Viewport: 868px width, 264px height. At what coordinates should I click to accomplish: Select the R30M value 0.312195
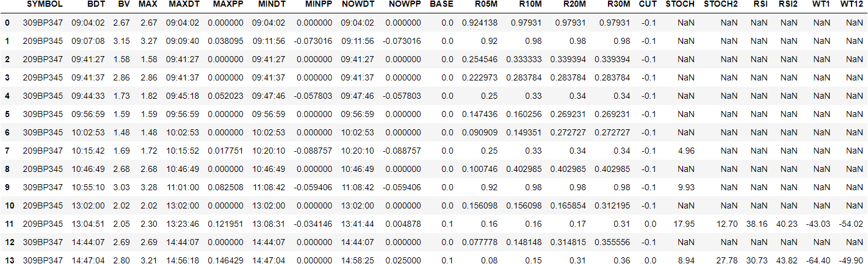pyautogui.click(x=612, y=205)
